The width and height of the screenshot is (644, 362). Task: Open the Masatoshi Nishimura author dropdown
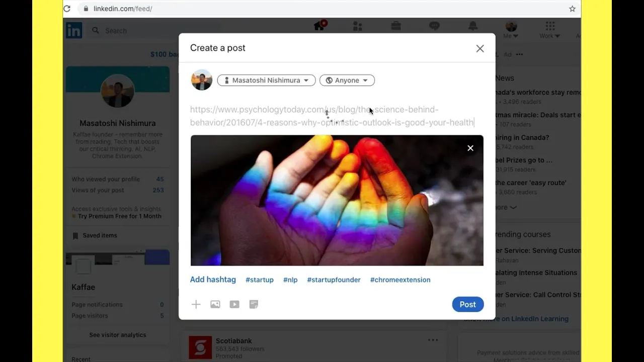pos(266,80)
